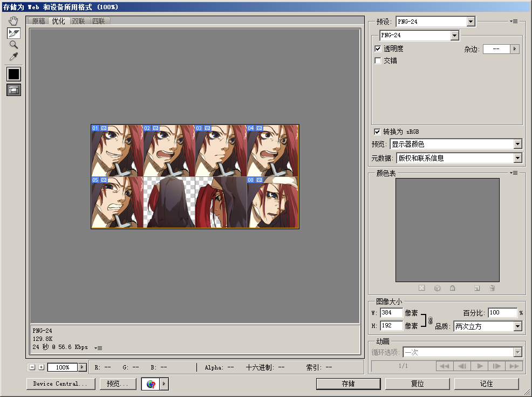
Task: Click the 记住 remember button
Action: click(486, 384)
